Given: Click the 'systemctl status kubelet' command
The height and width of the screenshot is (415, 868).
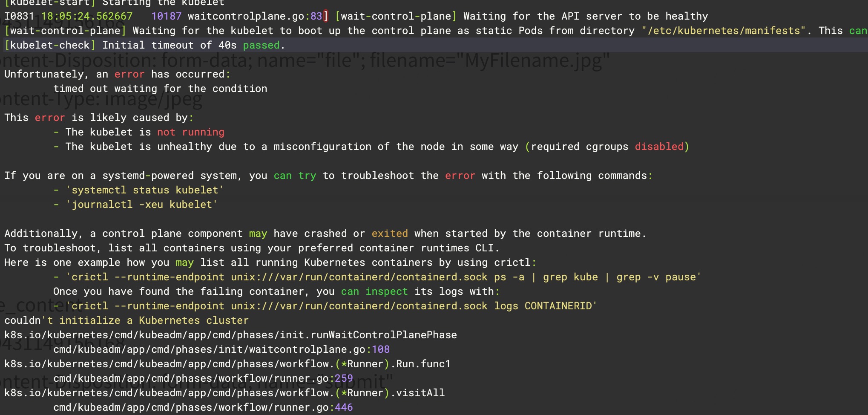Looking at the screenshot, I should 145,190.
